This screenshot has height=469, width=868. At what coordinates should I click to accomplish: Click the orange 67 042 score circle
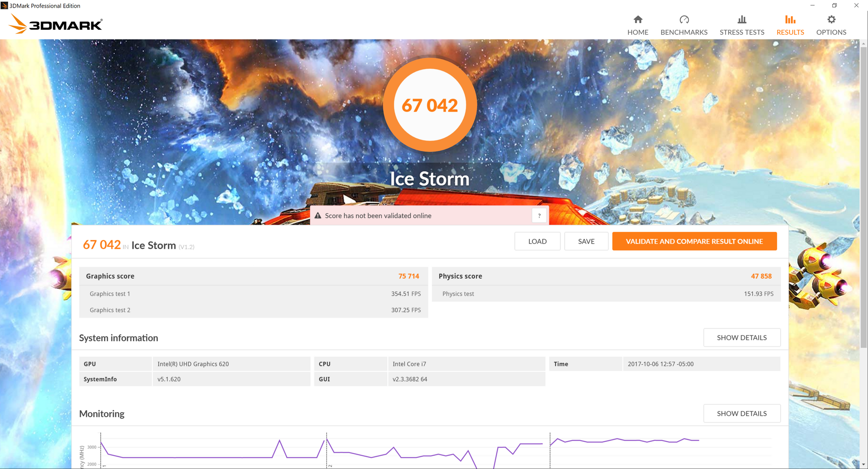coord(429,105)
